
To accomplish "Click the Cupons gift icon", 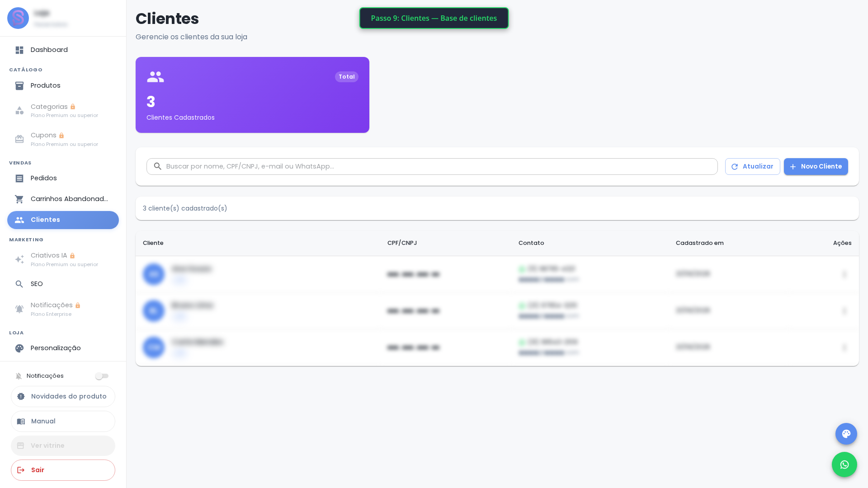I will click(19, 139).
